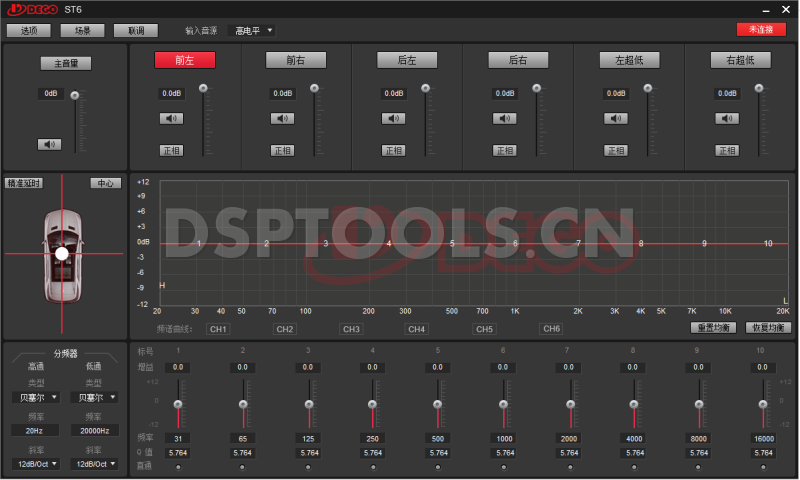Open the 场景 menu
800x480 pixels.
pyautogui.click(x=82, y=31)
